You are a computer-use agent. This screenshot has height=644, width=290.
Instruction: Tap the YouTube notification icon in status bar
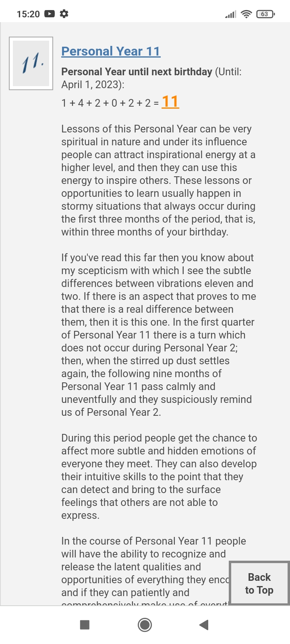tap(49, 14)
